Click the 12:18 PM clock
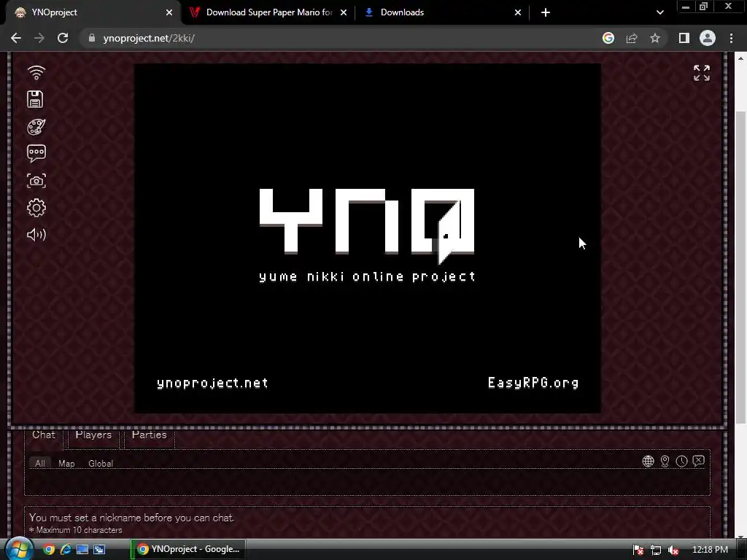This screenshot has height=560, width=747. pos(710,550)
